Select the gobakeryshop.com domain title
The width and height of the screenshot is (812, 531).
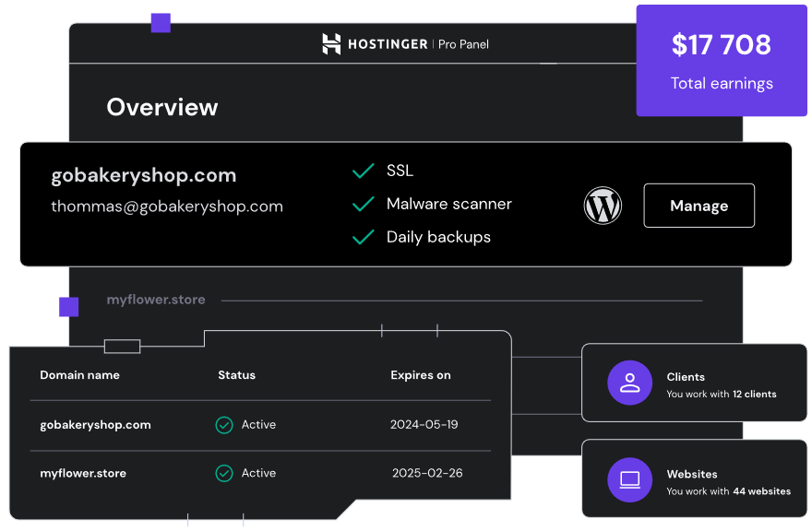(144, 175)
